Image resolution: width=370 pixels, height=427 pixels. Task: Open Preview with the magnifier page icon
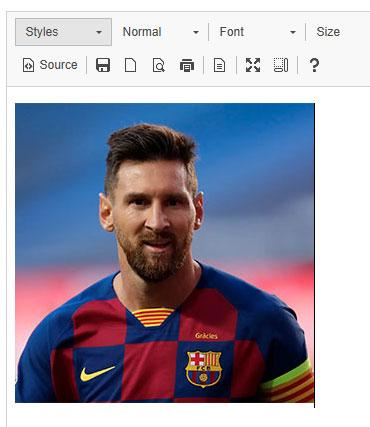pyautogui.click(x=159, y=65)
